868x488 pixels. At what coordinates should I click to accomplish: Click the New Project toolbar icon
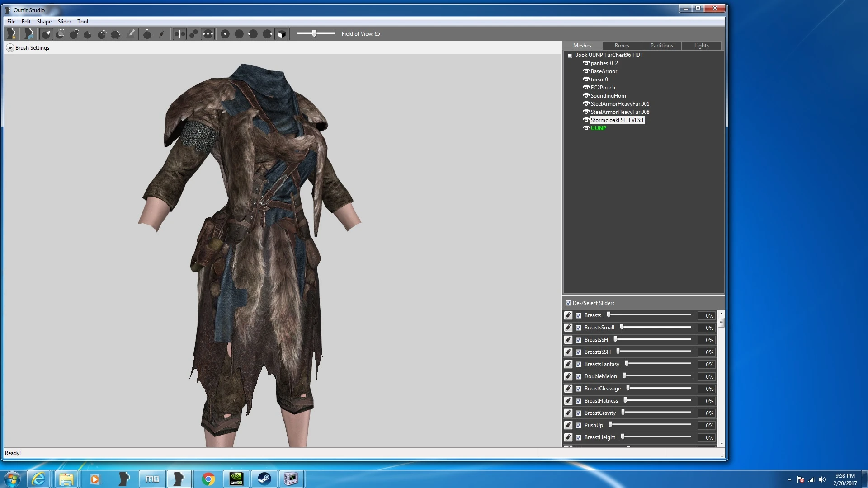(x=12, y=34)
